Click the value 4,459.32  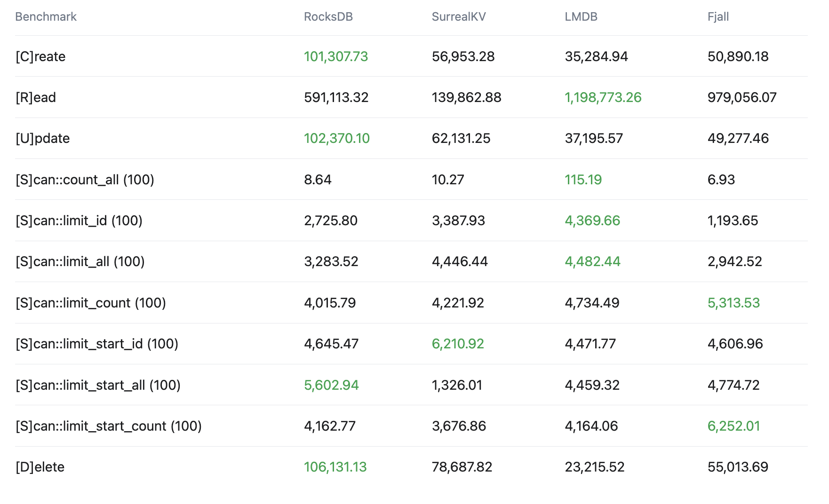tap(592, 385)
